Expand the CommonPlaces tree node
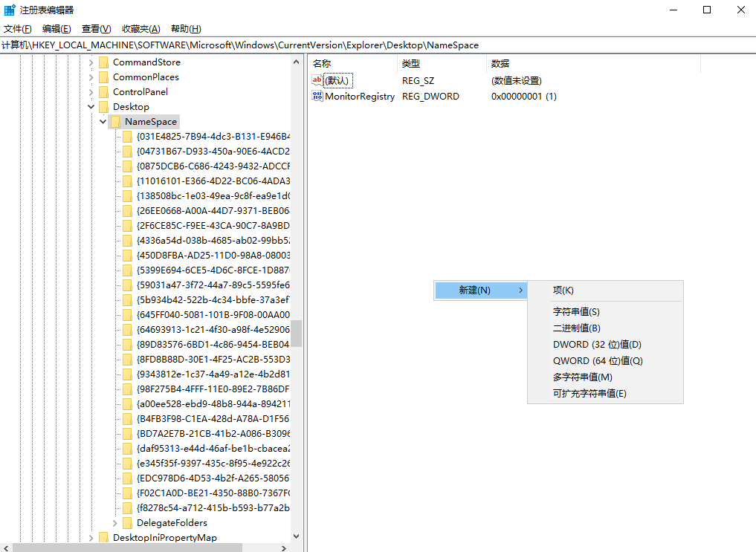The width and height of the screenshot is (756, 552). [91, 77]
